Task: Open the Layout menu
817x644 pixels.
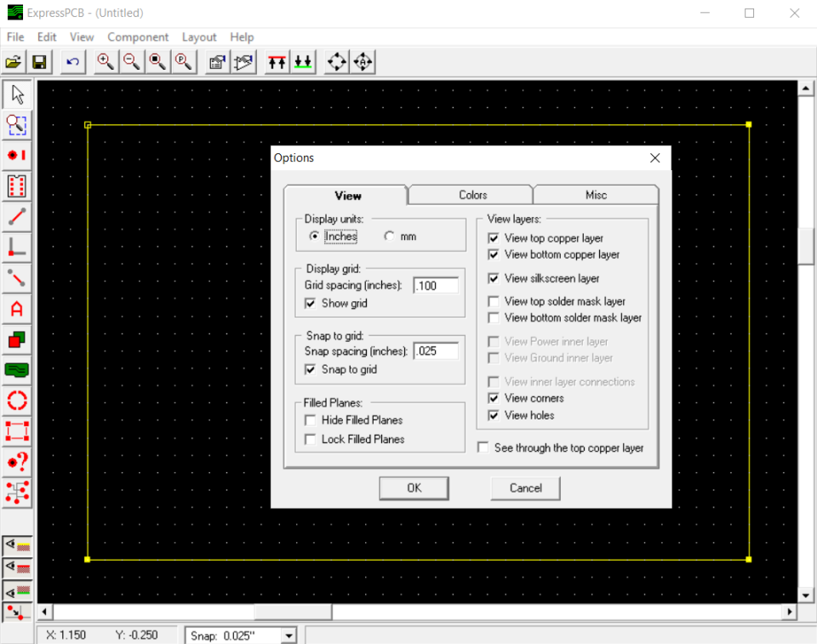Action: pyautogui.click(x=199, y=37)
